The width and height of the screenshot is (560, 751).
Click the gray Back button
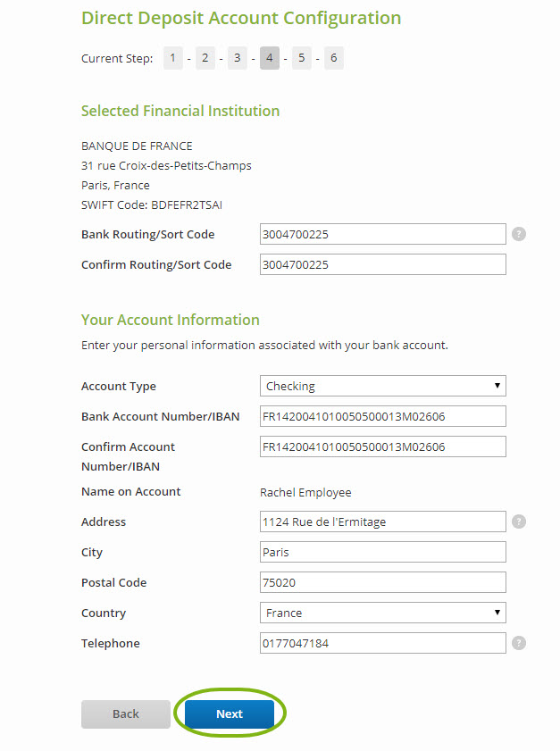point(126,714)
